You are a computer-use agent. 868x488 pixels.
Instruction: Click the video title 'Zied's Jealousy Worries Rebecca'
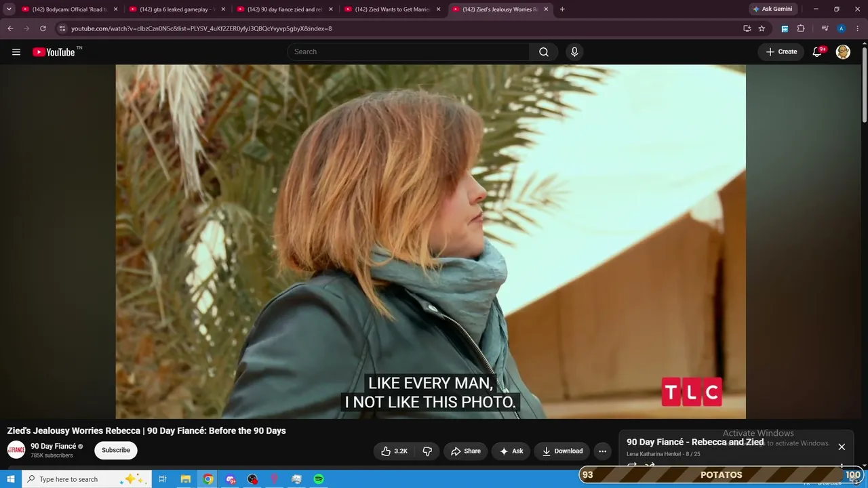coord(146,430)
